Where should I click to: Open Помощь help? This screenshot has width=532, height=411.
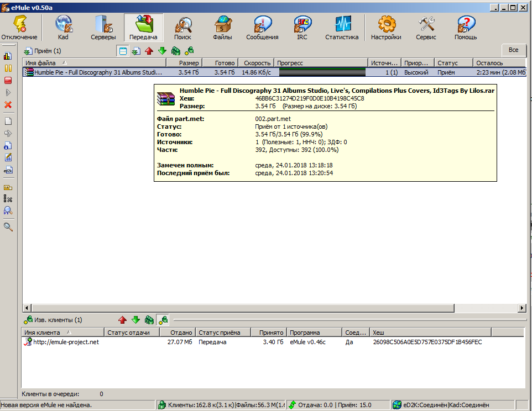click(466, 28)
